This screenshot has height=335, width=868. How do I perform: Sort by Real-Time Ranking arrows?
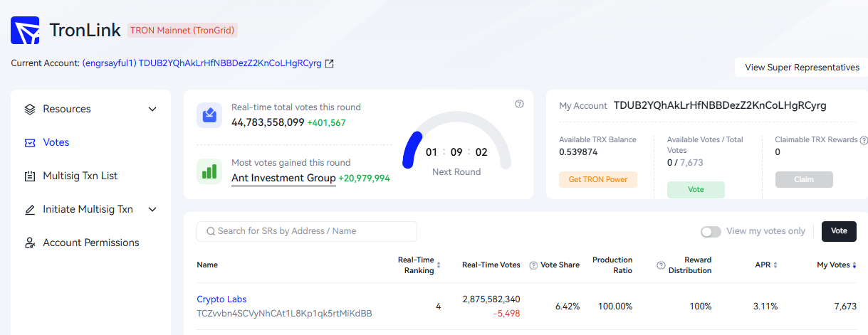coord(439,265)
